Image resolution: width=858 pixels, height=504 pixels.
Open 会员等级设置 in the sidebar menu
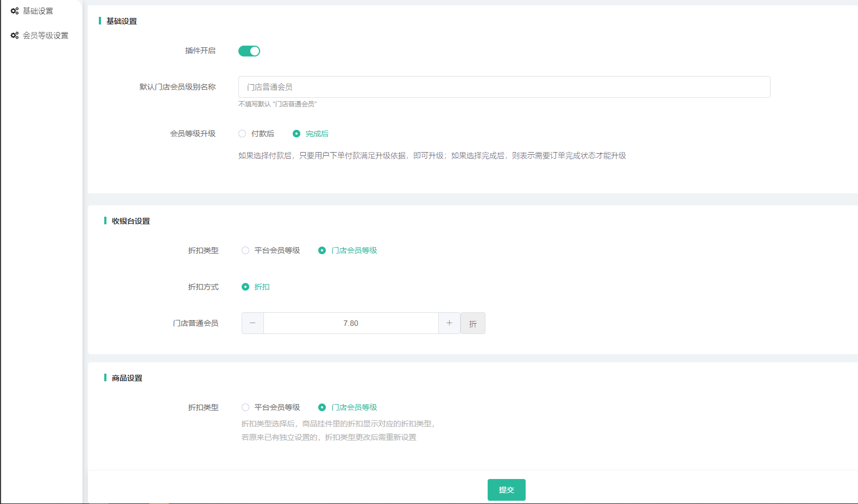(x=46, y=35)
